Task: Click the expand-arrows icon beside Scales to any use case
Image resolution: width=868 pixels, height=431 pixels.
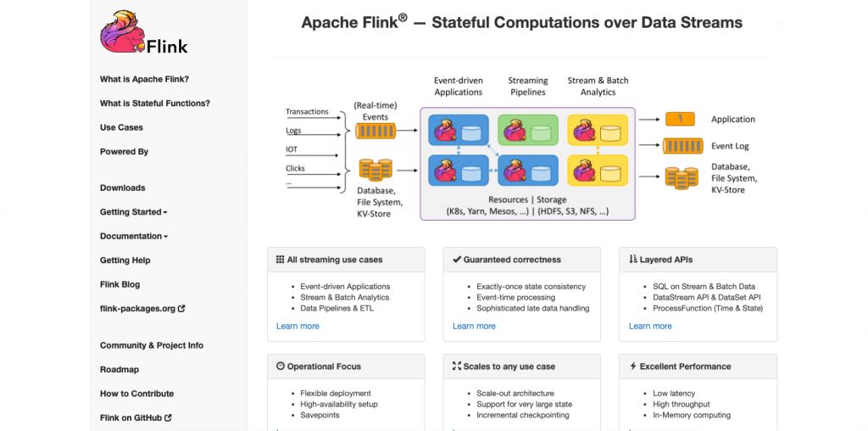Action: point(457,366)
